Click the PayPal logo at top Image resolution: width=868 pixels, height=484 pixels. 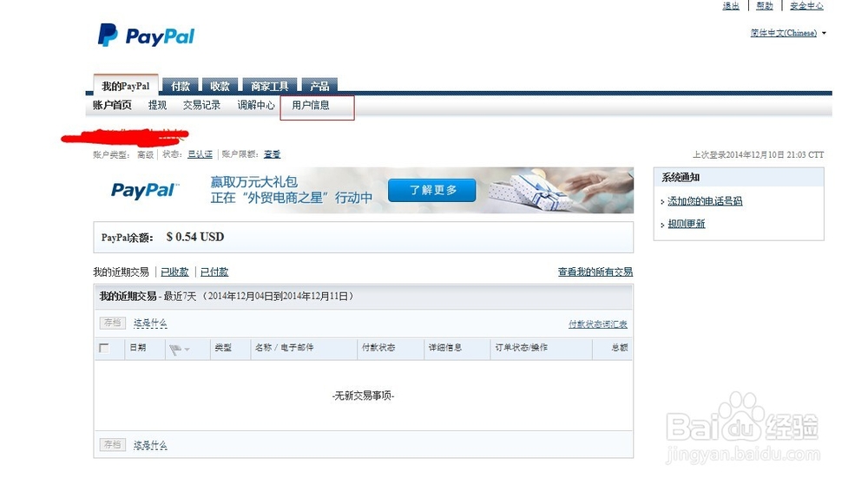[x=146, y=36]
